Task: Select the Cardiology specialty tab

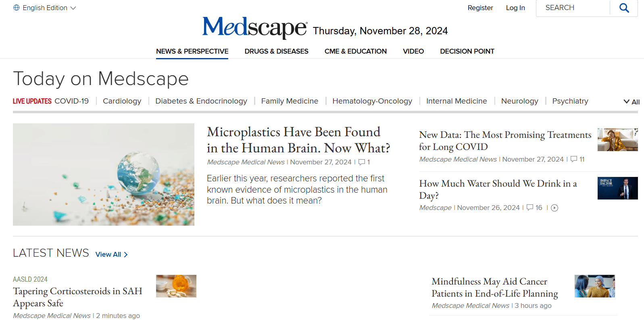Action: pyautogui.click(x=122, y=101)
